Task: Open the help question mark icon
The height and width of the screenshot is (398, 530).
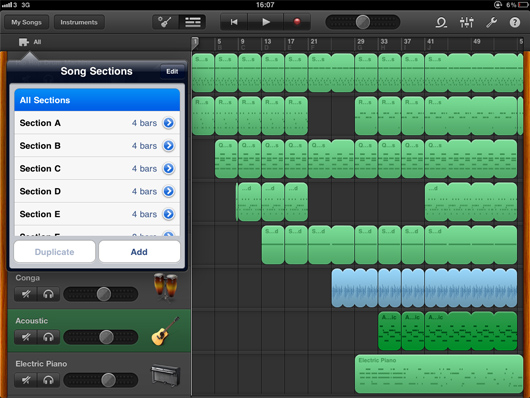Action: [x=515, y=23]
